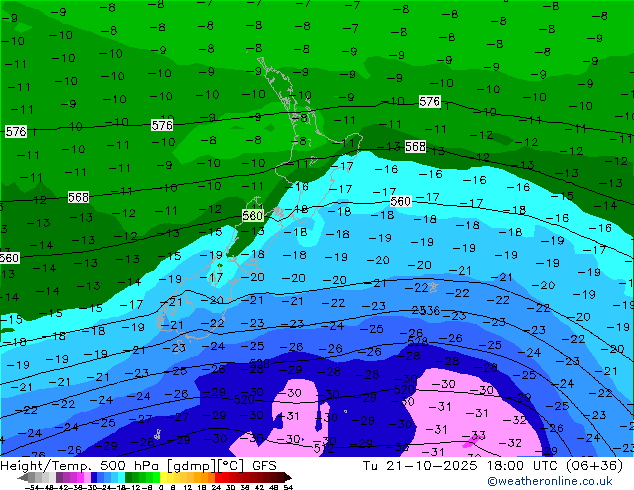Click the 568 label east of the North Island
The image size is (634, 490).
(415, 146)
